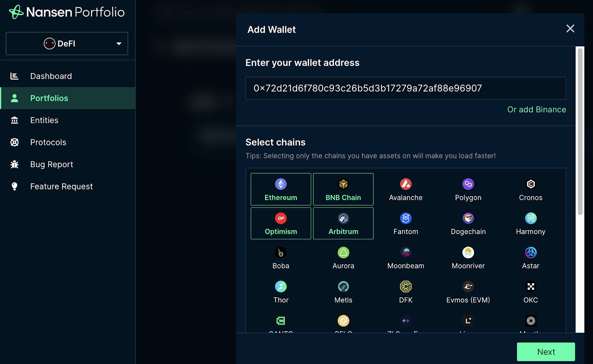
Task: Focus the wallet address input field
Action: click(405, 88)
